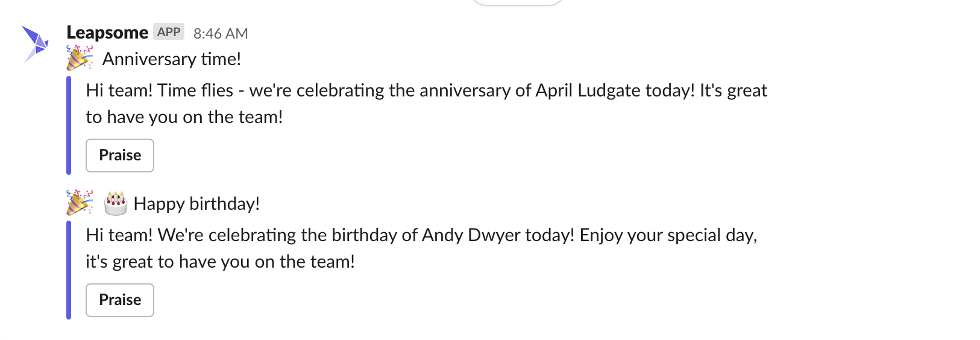
Task: Click Praise under the anniversary message
Action: click(x=120, y=156)
